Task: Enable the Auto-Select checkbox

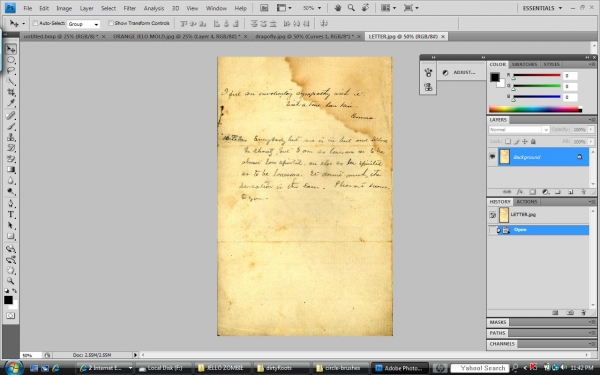Action: [x=35, y=23]
